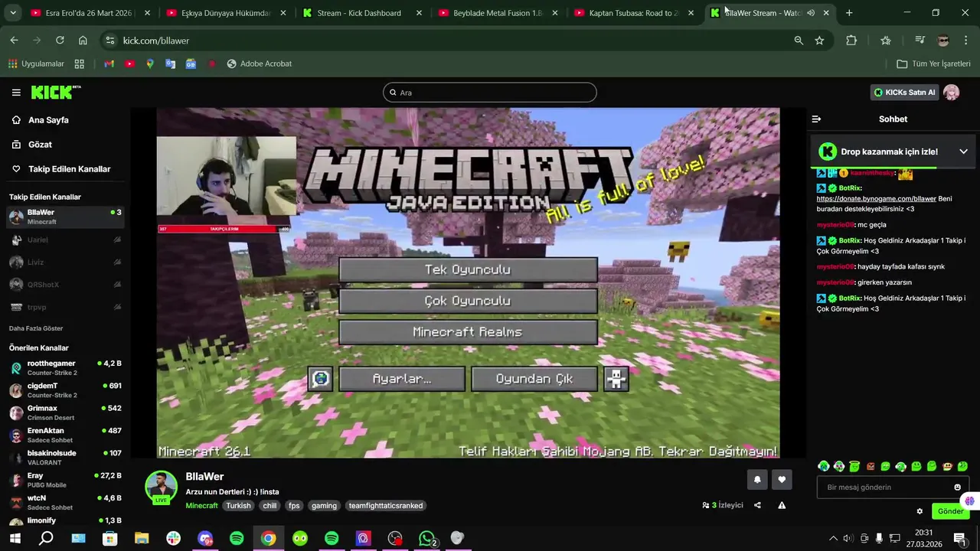The width and height of the screenshot is (980, 551).
Task: Expand the Drop kazanmak için izle banner
Action: (963, 152)
